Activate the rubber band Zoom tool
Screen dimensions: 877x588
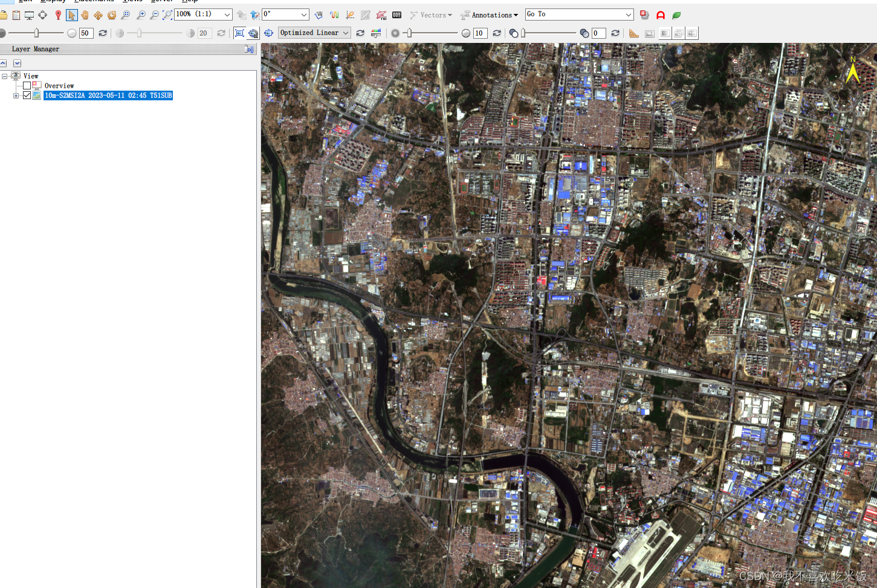tap(126, 15)
